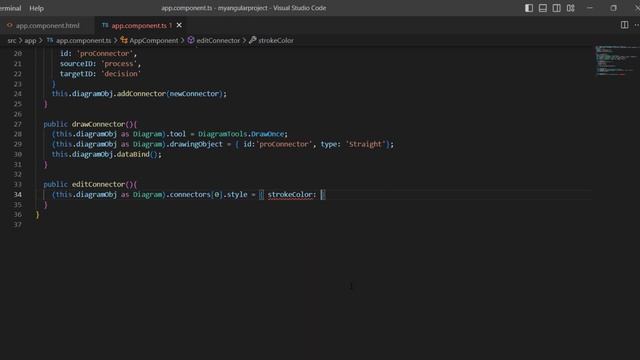Click line number 27 in gutter
This screenshot has width=640, height=360.
click(18, 124)
